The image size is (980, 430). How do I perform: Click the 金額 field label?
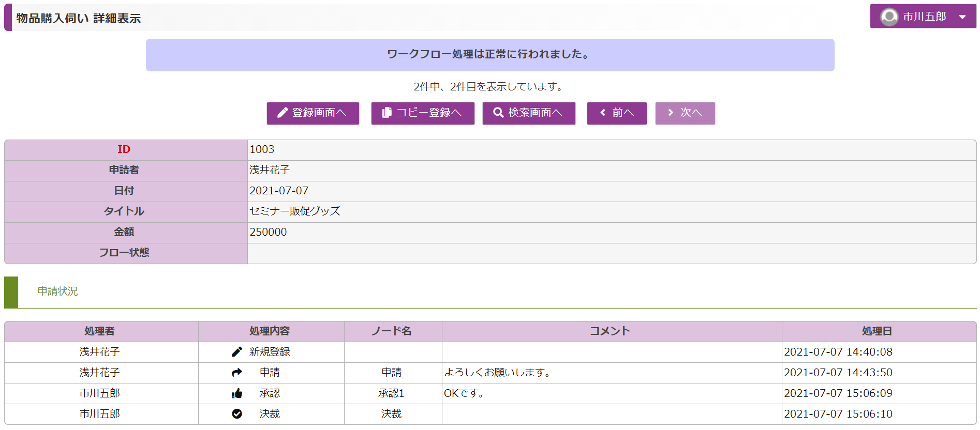124,232
